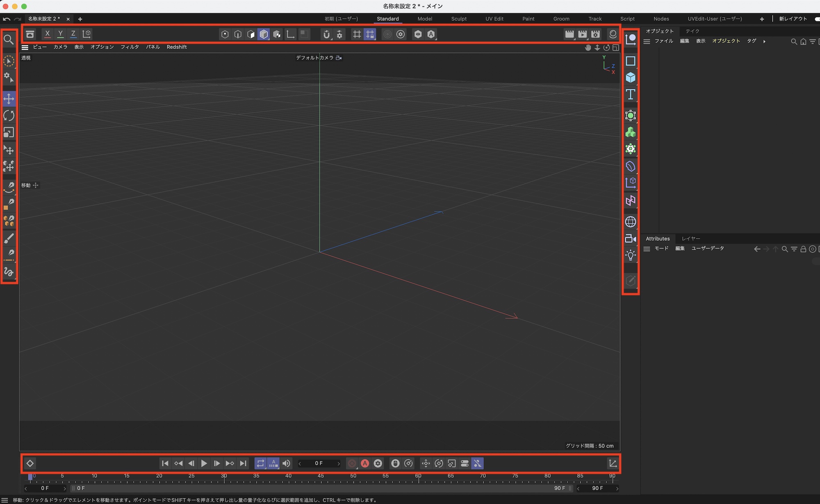Select the Scale tool in left toolbar
The width and height of the screenshot is (820, 504).
click(x=9, y=132)
